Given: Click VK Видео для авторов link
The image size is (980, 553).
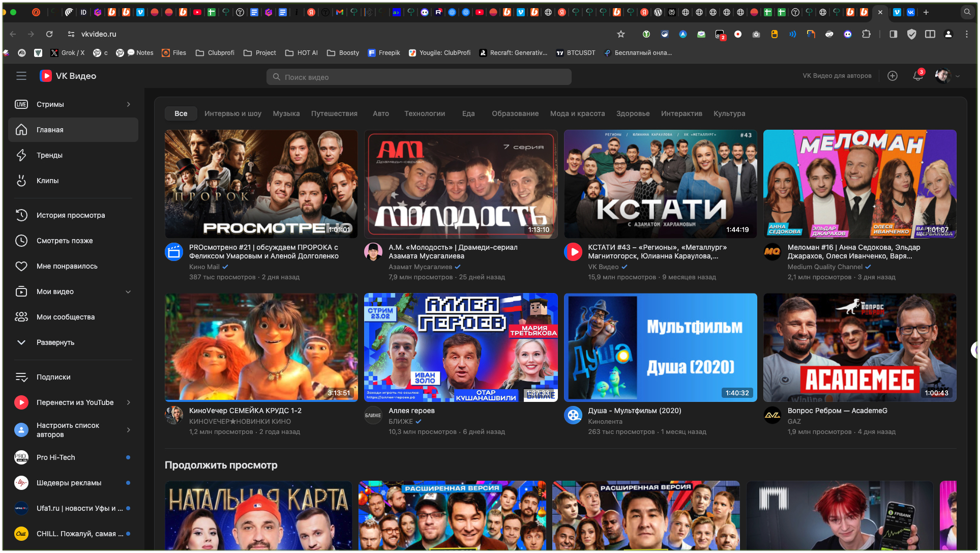Looking at the screenshot, I should click(x=837, y=76).
